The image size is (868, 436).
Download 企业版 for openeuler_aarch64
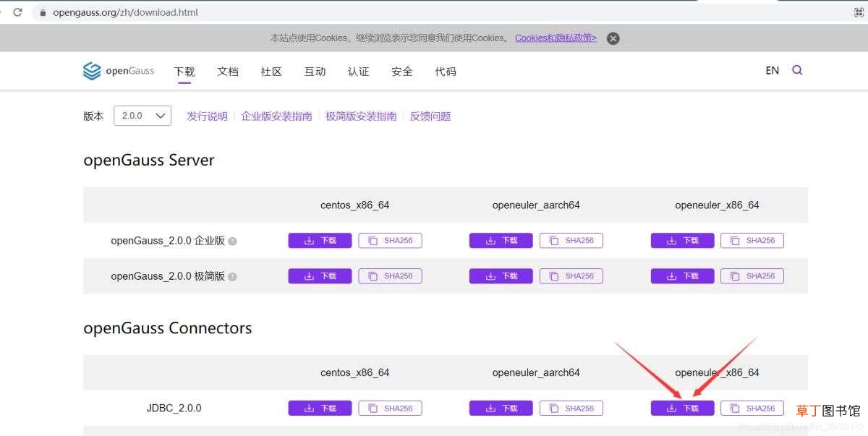coord(501,241)
